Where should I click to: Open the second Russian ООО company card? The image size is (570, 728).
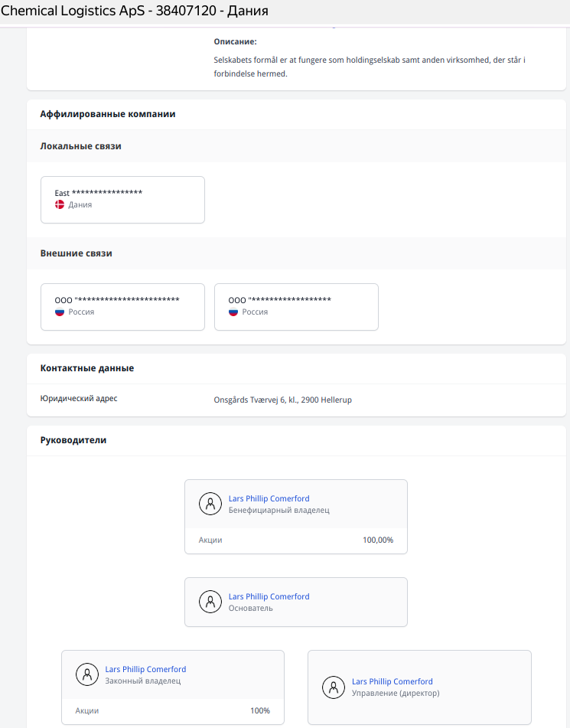tap(296, 307)
